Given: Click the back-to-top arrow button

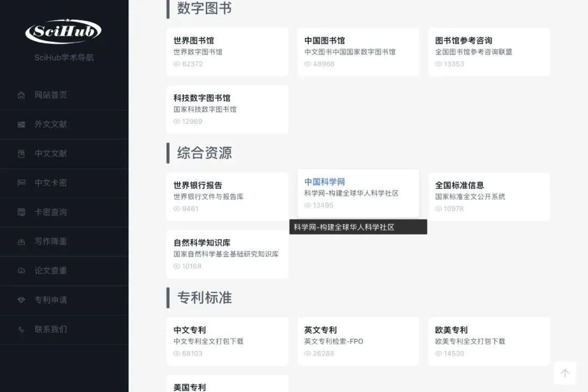Looking at the screenshot, I should coord(565,373).
